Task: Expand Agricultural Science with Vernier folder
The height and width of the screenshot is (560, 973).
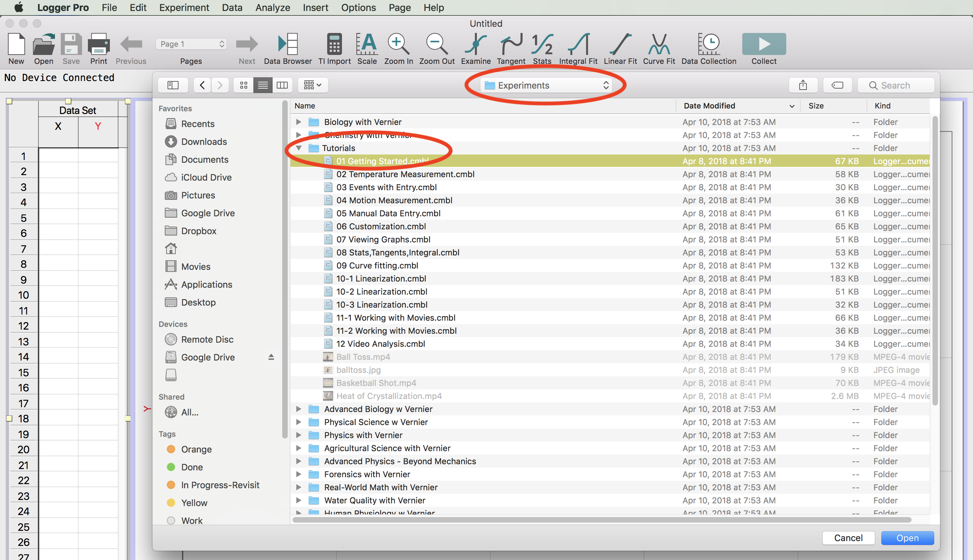Action: (x=298, y=448)
